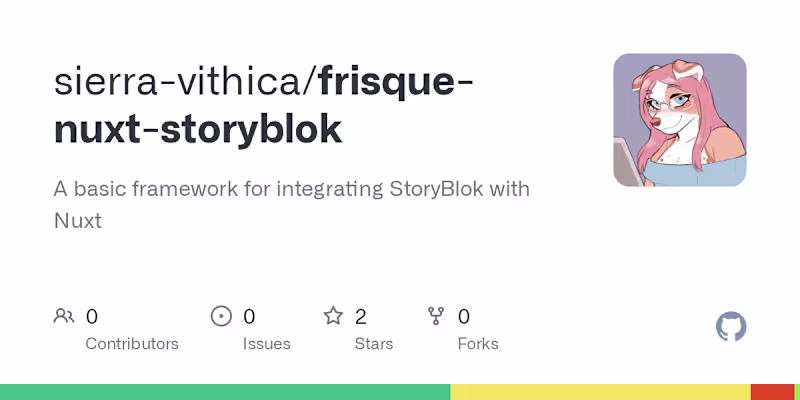Click the sierra-vithica owner name
This screenshot has width=800, height=400.
pyautogui.click(x=181, y=82)
